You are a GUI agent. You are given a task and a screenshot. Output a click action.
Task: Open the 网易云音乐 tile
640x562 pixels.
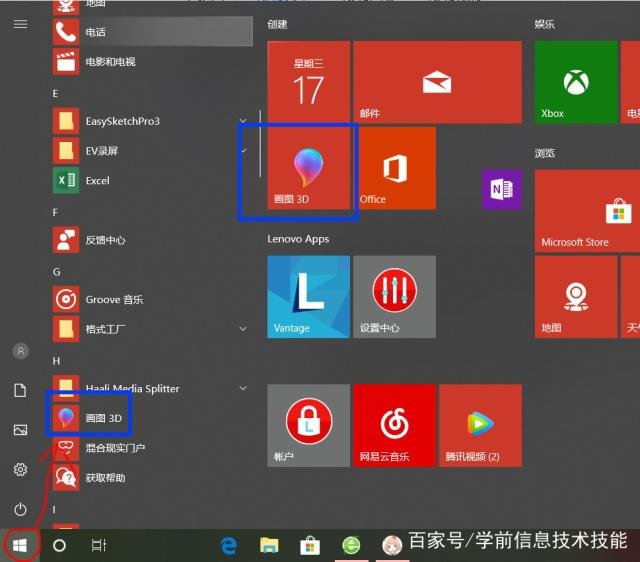394,425
